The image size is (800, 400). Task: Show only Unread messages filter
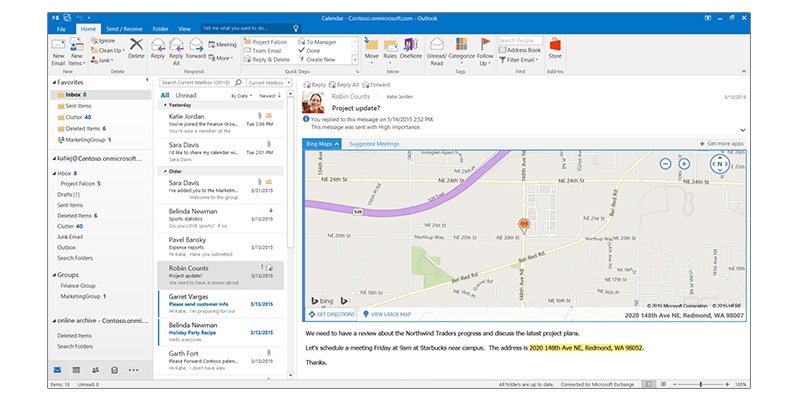pos(186,95)
